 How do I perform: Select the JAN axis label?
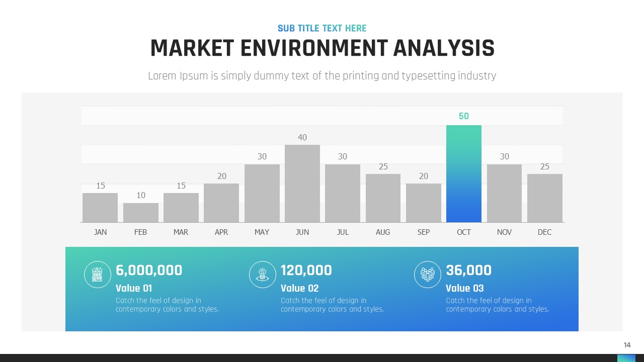[100, 232]
